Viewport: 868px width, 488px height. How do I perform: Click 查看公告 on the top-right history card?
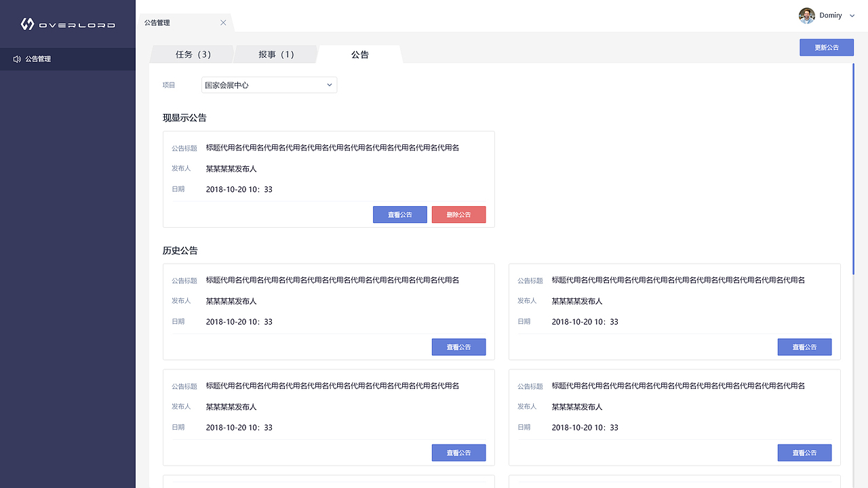tap(804, 346)
